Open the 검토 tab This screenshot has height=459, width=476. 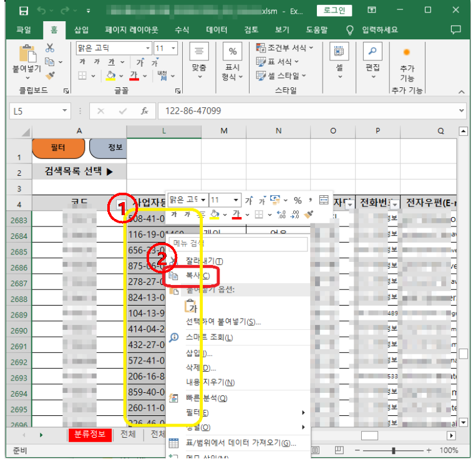pos(251,30)
